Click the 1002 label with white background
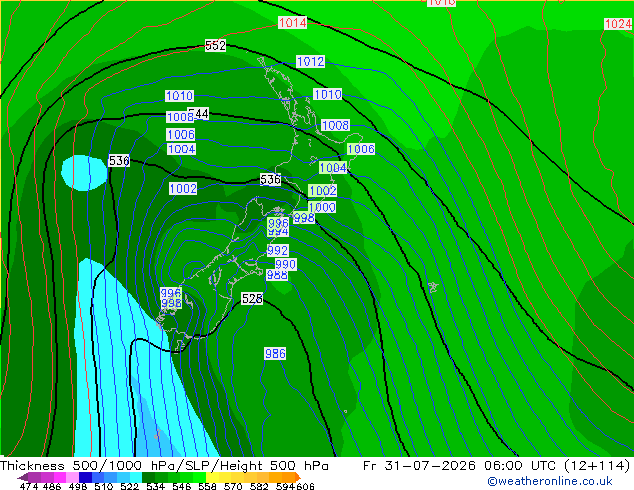This screenshot has height=490, width=634. (183, 188)
